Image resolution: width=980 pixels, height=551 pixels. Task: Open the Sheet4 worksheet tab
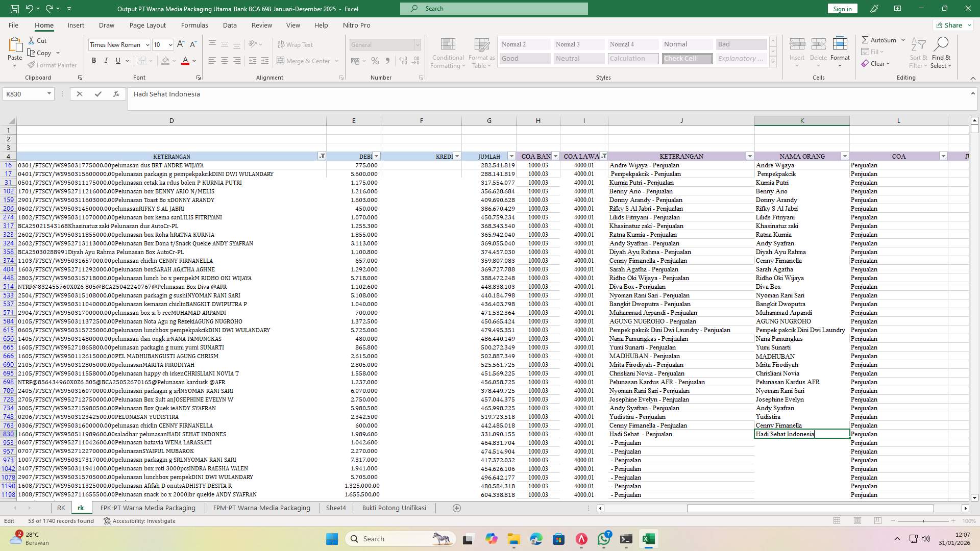(336, 508)
